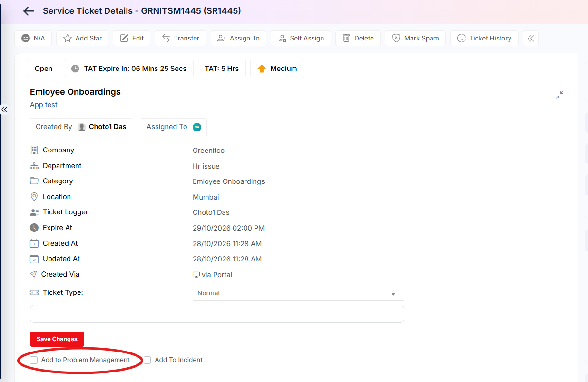588x382 pixels.
Task: Click the Greenitco company value
Action: click(x=208, y=151)
